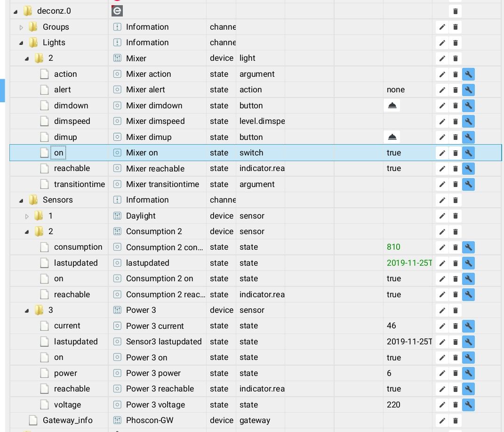
Task: Edit the Consumption 2 lastupdated state
Action: click(442, 263)
